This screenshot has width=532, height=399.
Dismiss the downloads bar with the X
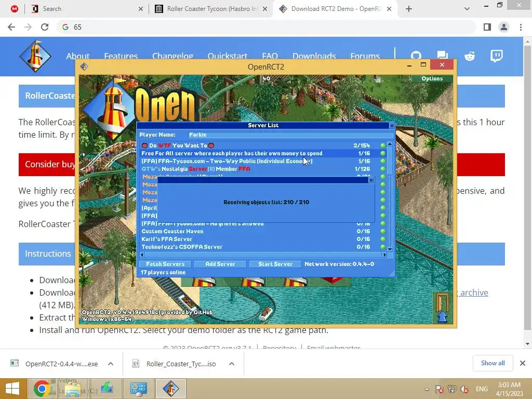(x=523, y=363)
